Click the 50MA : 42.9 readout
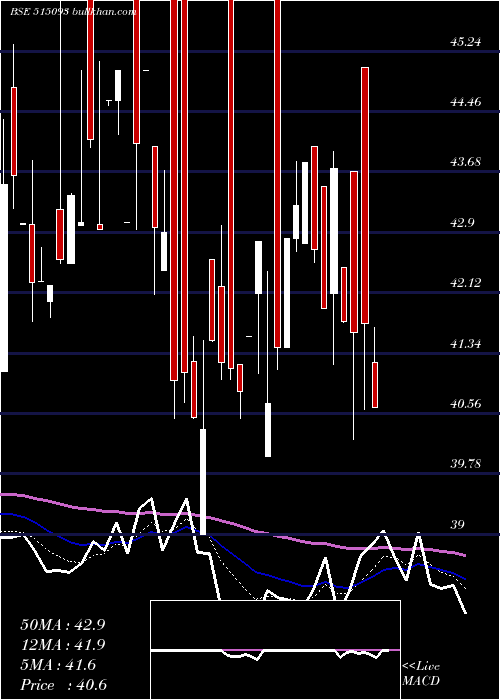The width and height of the screenshot is (500, 700). tap(63, 625)
